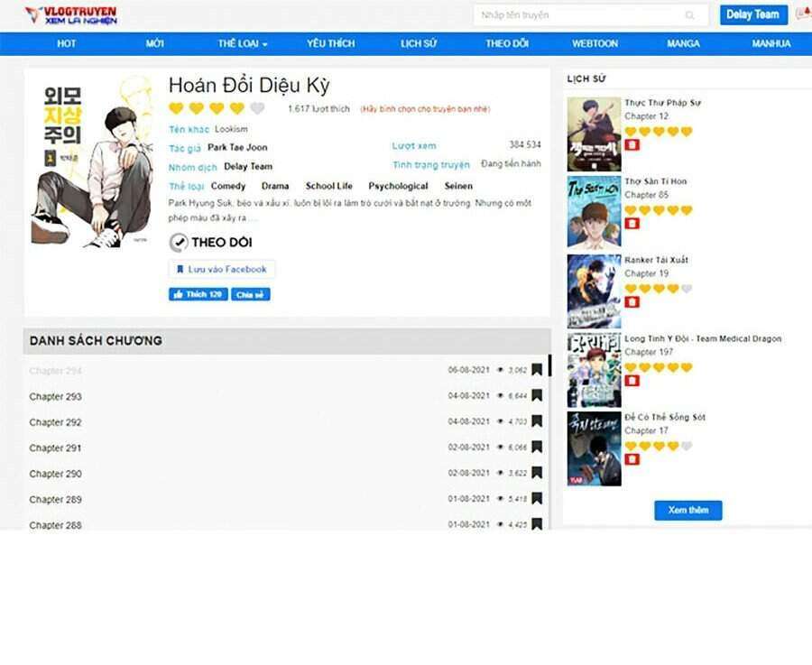Open author link Park Tae Joon
This screenshot has height=665, width=812.
pos(238,147)
